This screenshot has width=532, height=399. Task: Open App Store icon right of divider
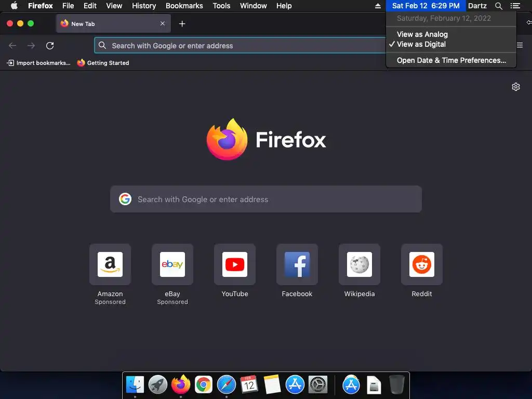pos(351,385)
